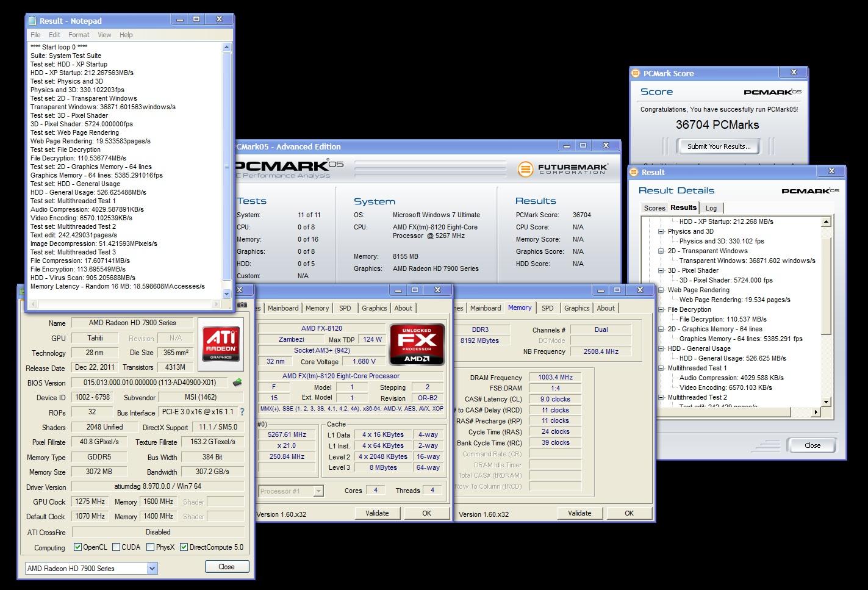This screenshot has height=590, width=868.
Task: Switch to the Log tab in Result
Action: pyautogui.click(x=711, y=208)
